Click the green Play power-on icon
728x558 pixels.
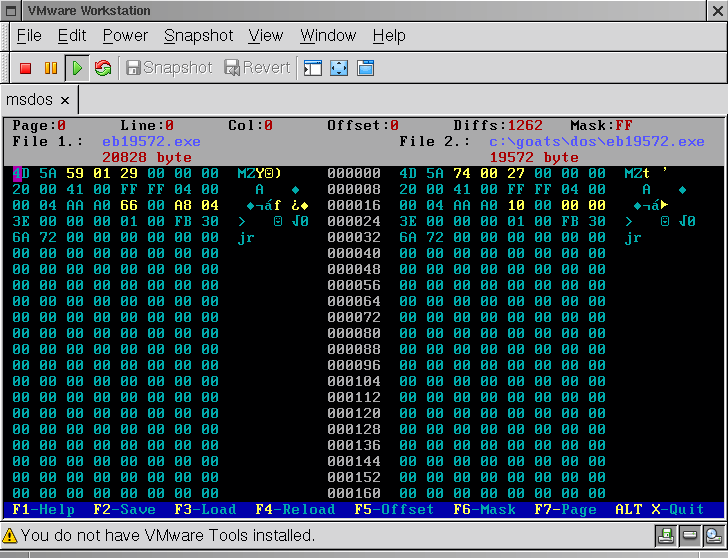(77, 68)
